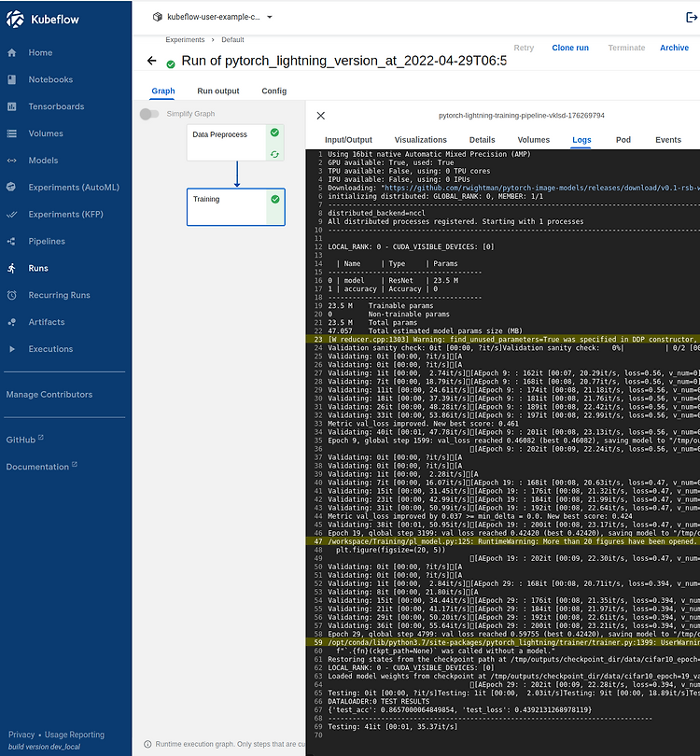Open Experiments (KFP) checkmark icon
Screen dimensions: 700x756
tap(12, 214)
